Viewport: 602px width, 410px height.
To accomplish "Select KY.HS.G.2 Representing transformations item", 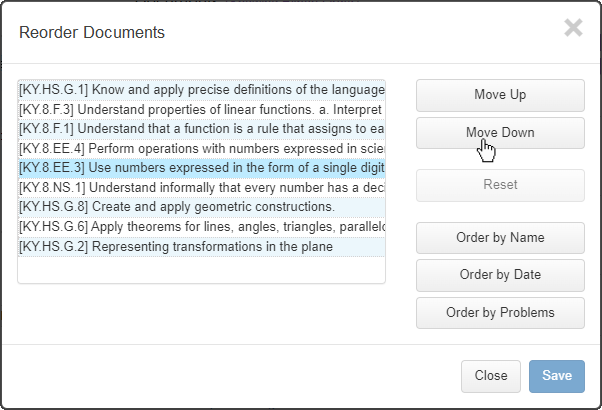I will pyautogui.click(x=202, y=246).
